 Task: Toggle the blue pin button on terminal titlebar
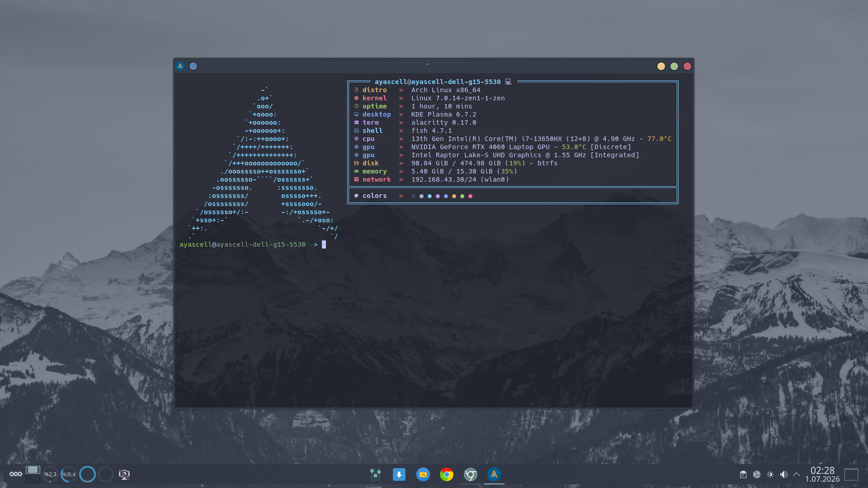point(193,66)
